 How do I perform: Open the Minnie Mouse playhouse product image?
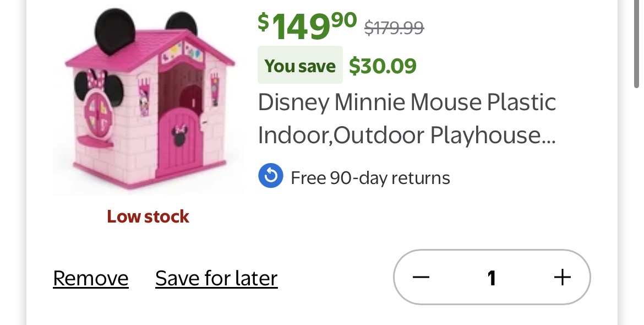click(149, 102)
